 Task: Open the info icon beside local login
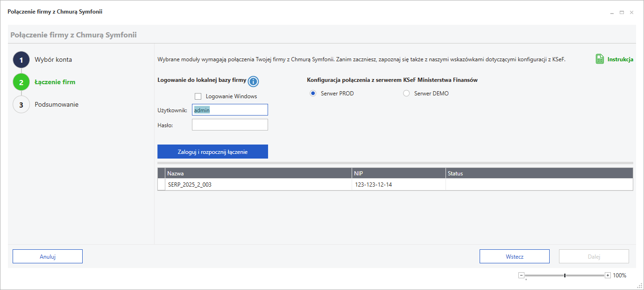point(253,82)
